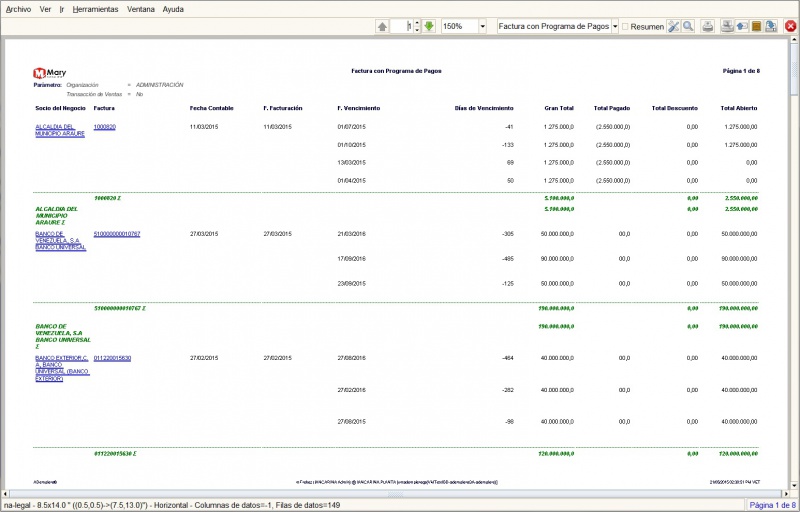Close the report with the red X icon
Image resolution: width=800 pixels, height=512 pixels.
[790, 27]
